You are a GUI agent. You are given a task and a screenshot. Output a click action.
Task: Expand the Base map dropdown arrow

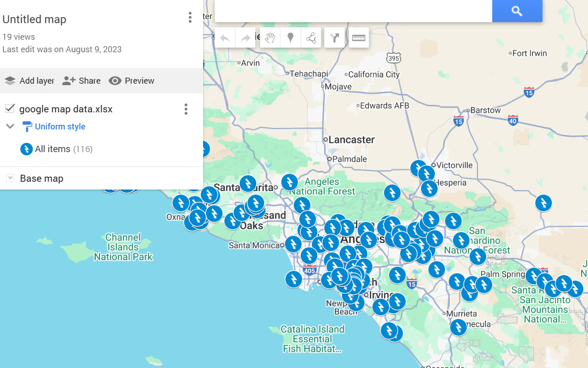(x=10, y=178)
